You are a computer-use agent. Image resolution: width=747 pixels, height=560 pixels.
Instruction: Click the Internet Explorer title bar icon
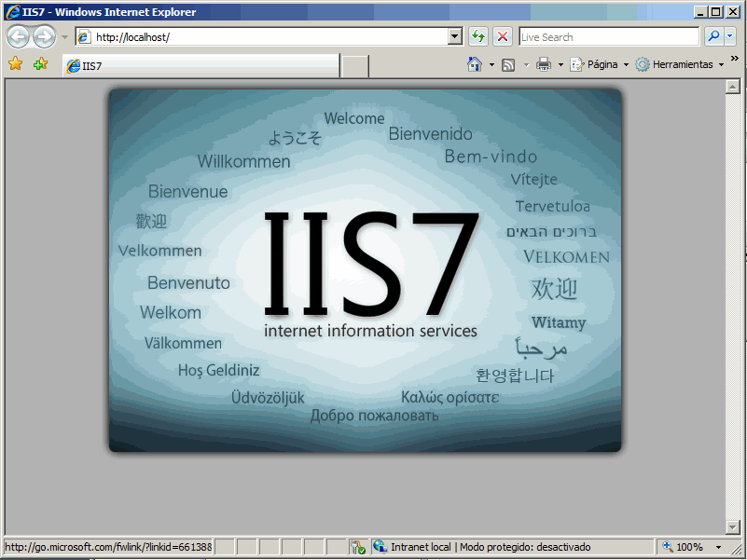pos(13,12)
